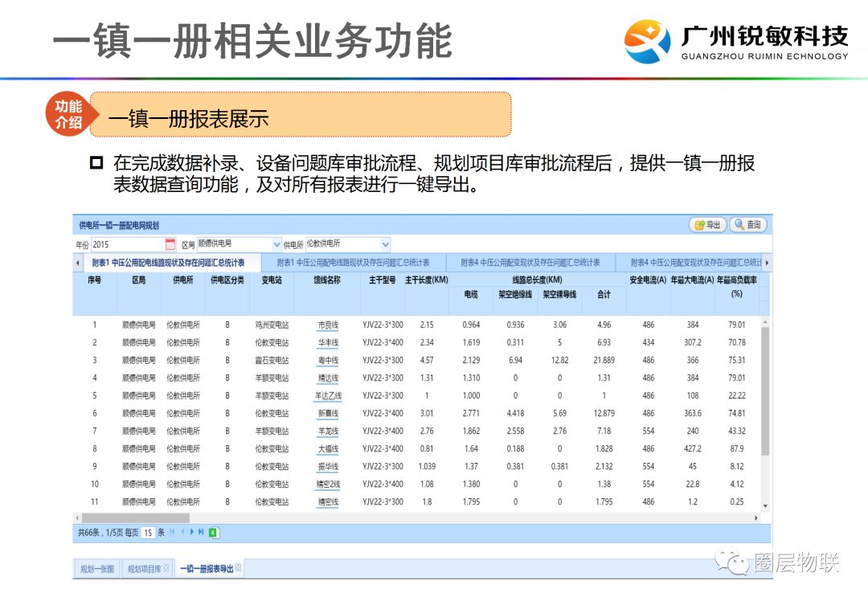Close the 规划项目库 tab
This screenshot has width=868, height=601.
pos(166,568)
